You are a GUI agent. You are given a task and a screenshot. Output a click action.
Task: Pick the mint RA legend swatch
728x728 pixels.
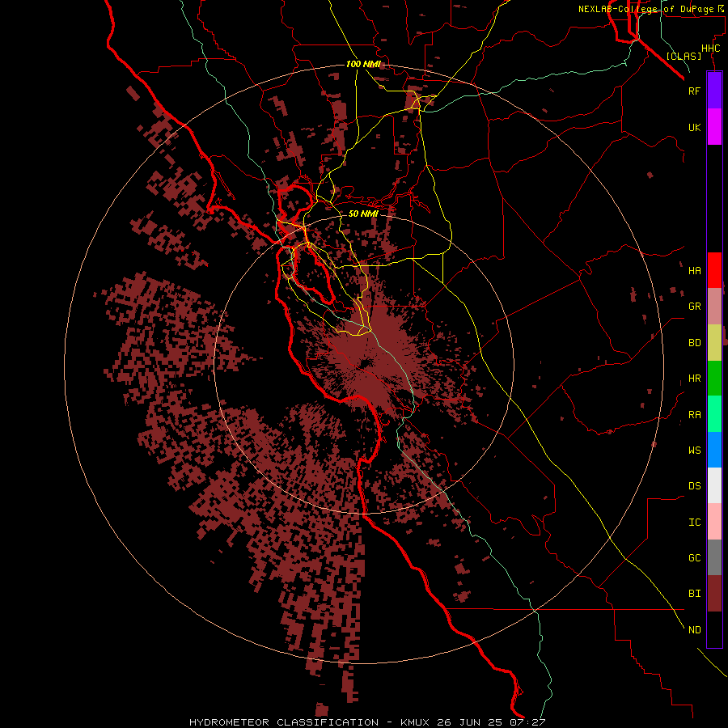pos(714,414)
